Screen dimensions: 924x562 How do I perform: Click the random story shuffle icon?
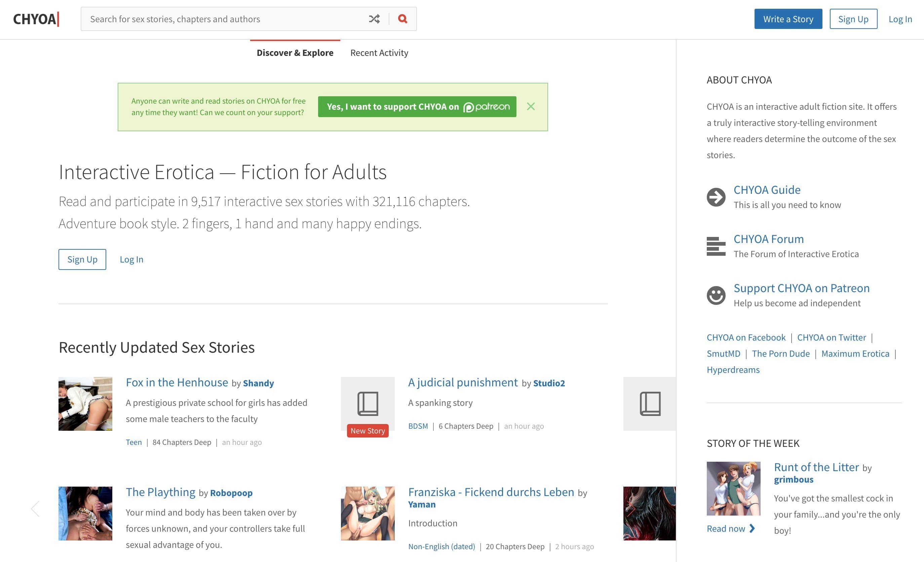point(374,19)
